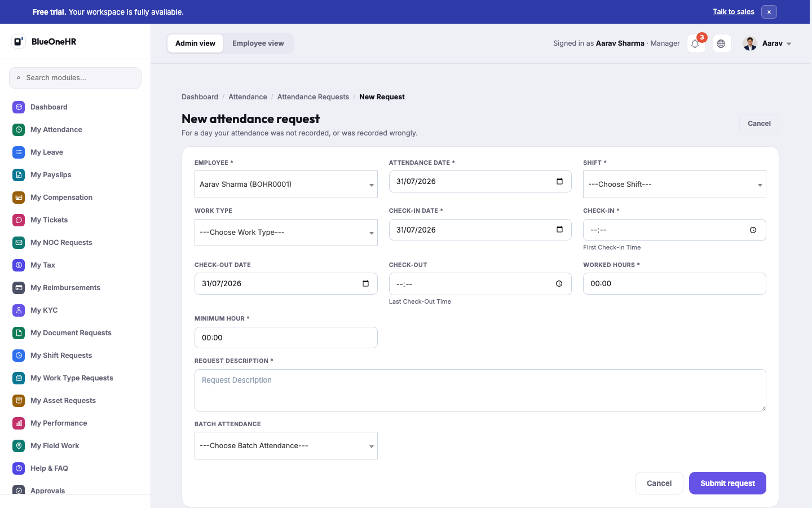
Task: Click the My Compensation icon
Action: tap(19, 198)
